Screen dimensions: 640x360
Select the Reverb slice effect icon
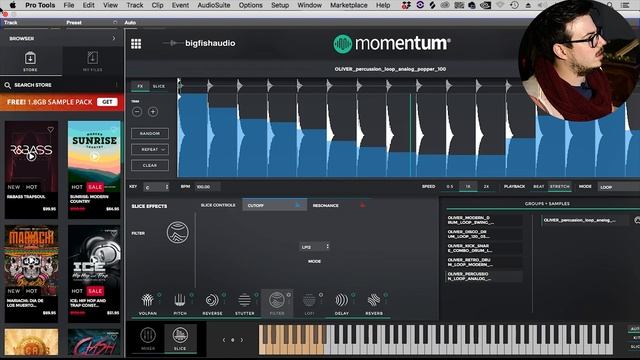click(x=374, y=300)
